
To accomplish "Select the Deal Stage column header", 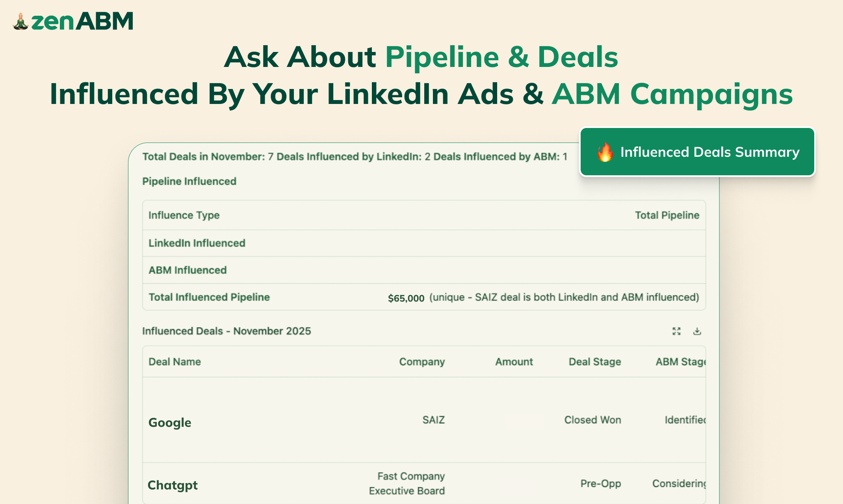I will click(595, 361).
